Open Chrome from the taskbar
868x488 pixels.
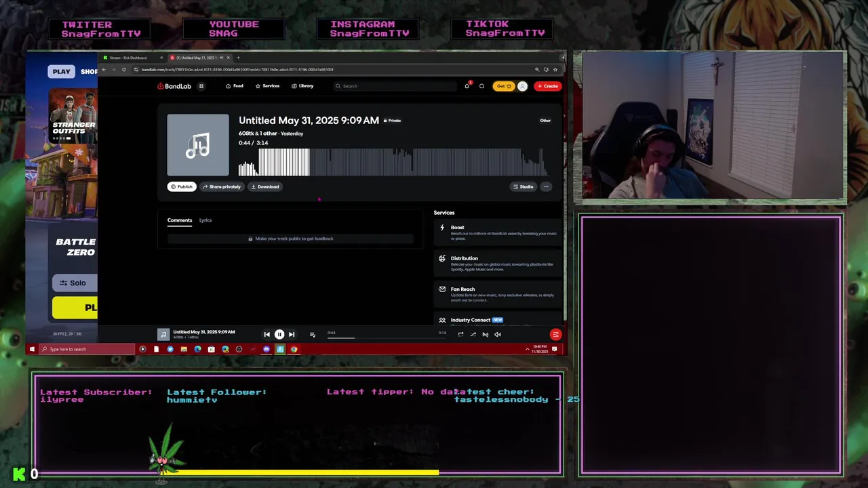pyautogui.click(x=294, y=349)
